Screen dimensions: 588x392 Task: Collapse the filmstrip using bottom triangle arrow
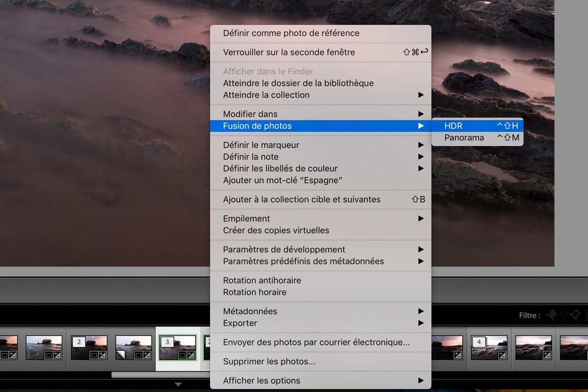pyautogui.click(x=178, y=385)
